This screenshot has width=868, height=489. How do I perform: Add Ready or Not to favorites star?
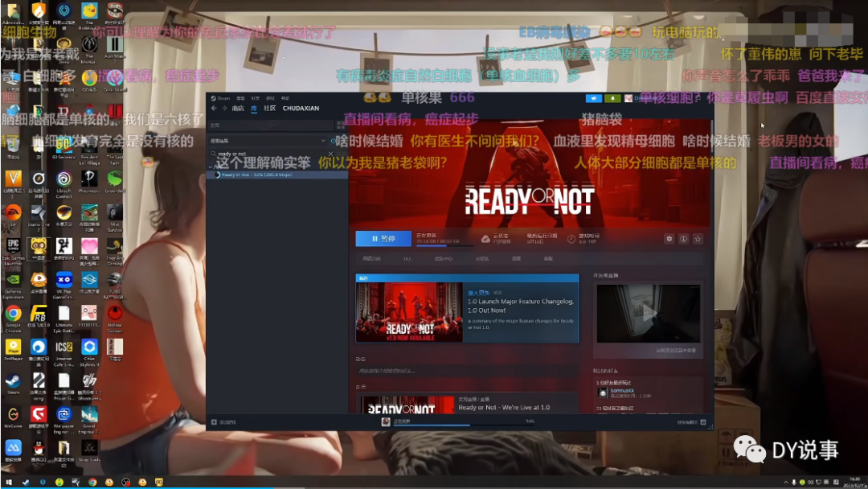(x=698, y=239)
